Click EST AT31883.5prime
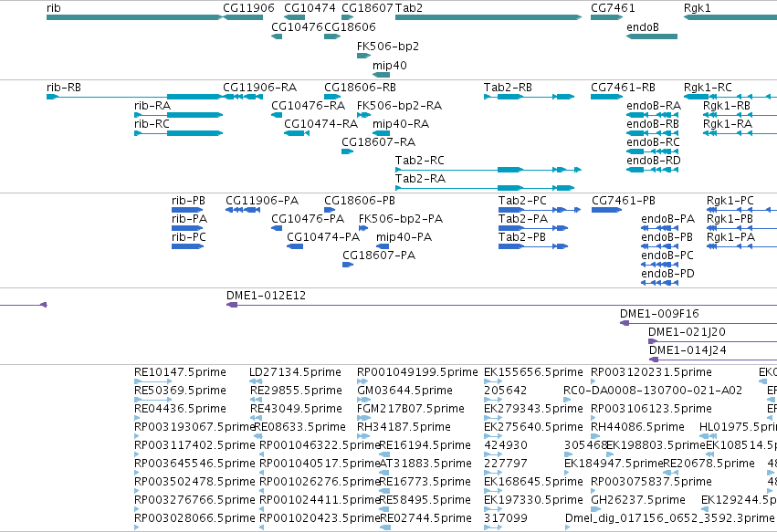This screenshot has height=532, width=777. click(x=425, y=464)
